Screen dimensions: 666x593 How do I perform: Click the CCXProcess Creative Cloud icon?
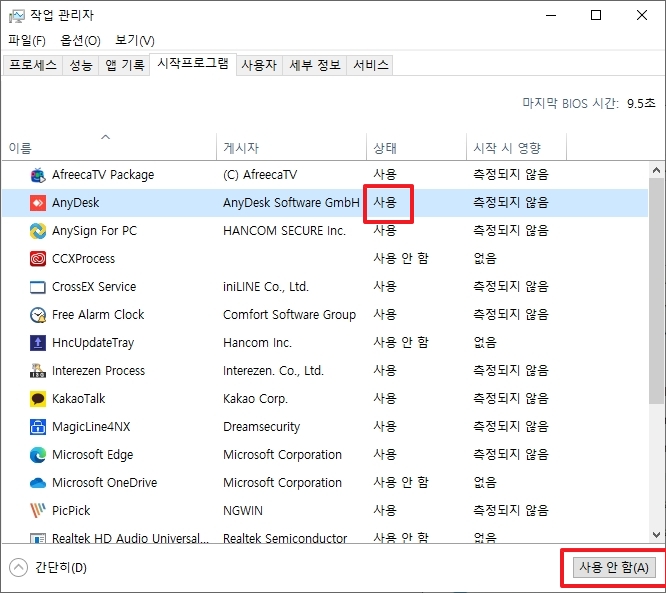(x=38, y=259)
